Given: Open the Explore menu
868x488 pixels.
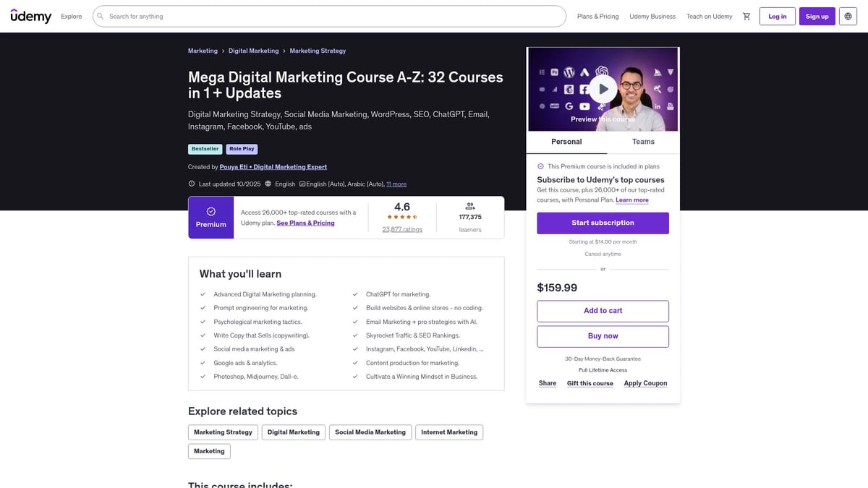Looking at the screenshot, I should [x=72, y=15].
